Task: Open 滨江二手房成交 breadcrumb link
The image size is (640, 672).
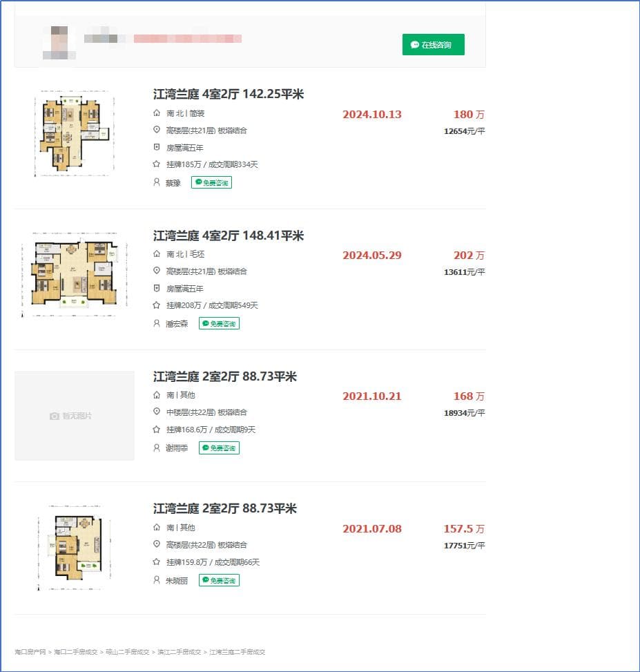Action: point(179,652)
